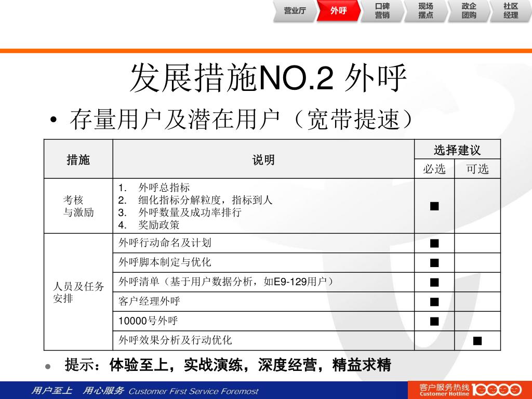Click the Customer First Service Foremost text
The width and height of the screenshot is (532, 399).
[193, 391]
